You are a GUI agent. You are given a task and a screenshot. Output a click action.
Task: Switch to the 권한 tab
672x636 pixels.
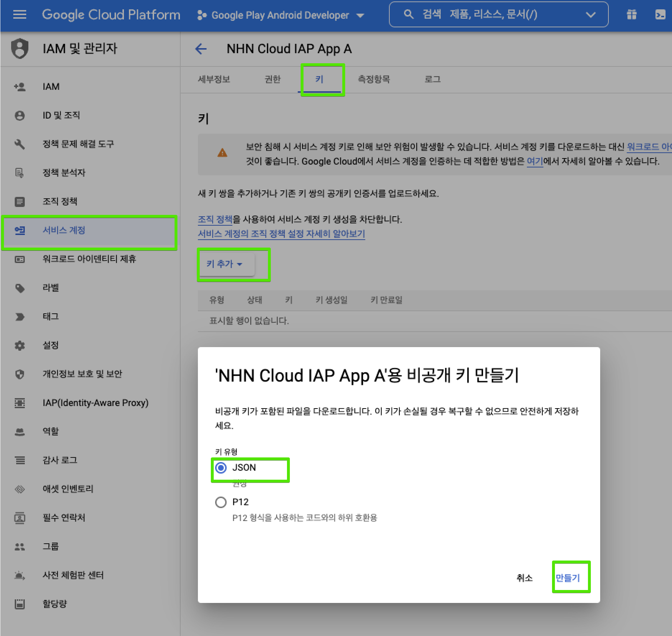pyautogui.click(x=273, y=79)
